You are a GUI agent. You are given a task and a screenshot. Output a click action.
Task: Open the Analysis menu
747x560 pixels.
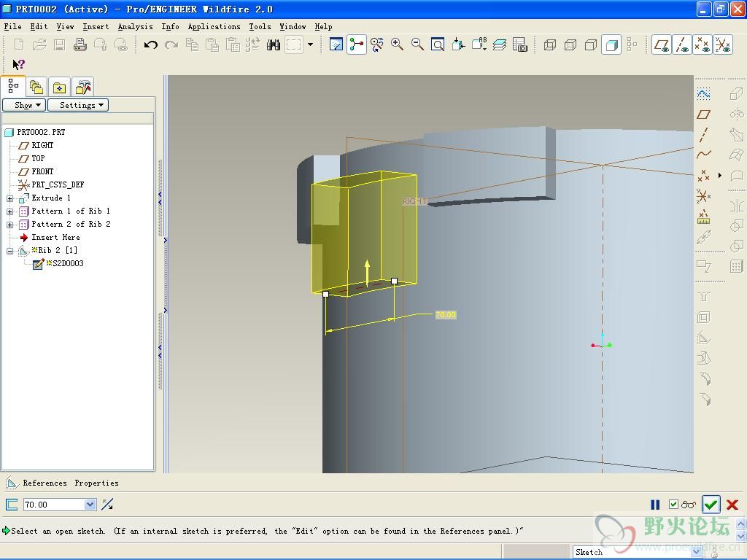point(136,26)
